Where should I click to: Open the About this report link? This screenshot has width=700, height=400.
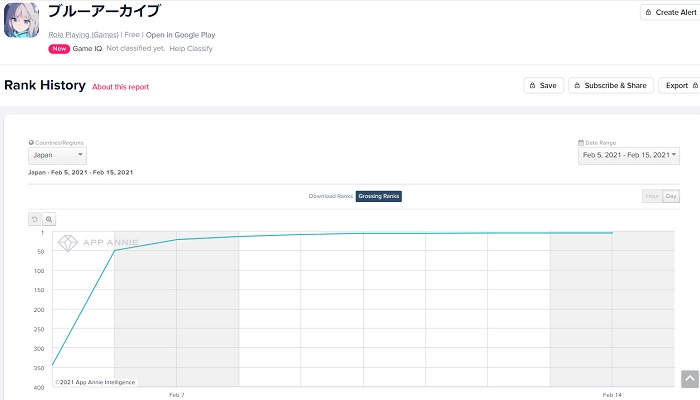click(x=121, y=87)
